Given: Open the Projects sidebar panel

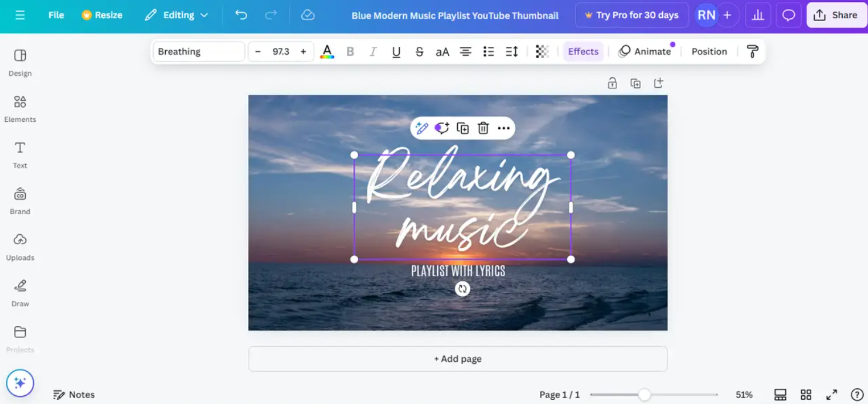Looking at the screenshot, I should pos(20,340).
